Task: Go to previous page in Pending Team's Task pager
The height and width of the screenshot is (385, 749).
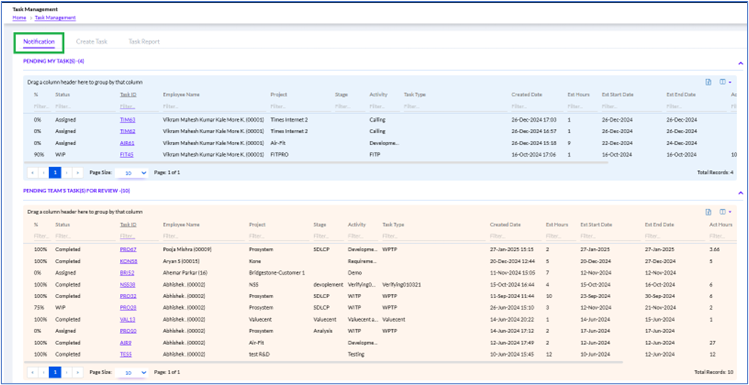Action: [x=43, y=372]
